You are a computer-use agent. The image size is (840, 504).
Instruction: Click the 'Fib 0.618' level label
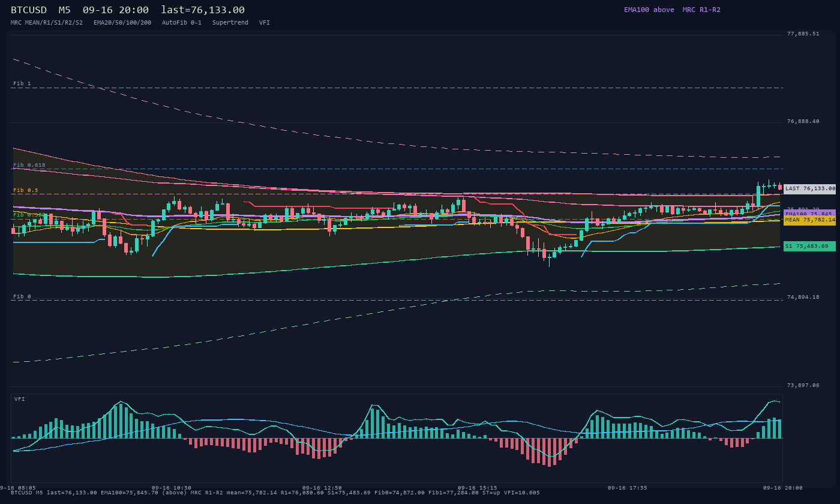click(29, 165)
